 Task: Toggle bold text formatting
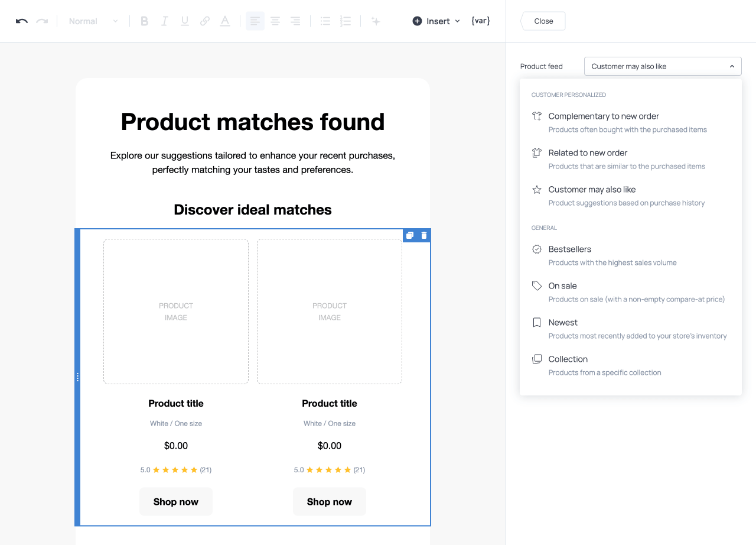pos(144,21)
